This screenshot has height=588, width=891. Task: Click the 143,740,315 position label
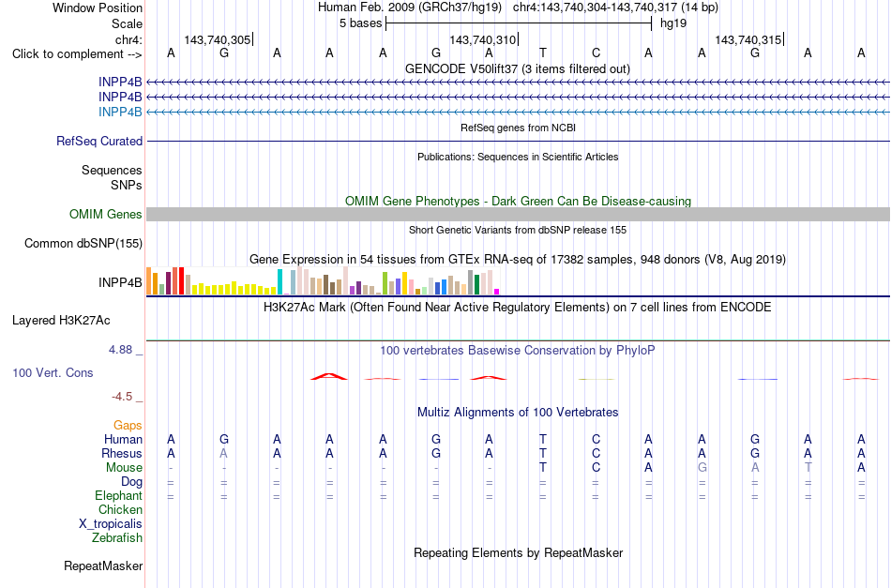[748, 39]
